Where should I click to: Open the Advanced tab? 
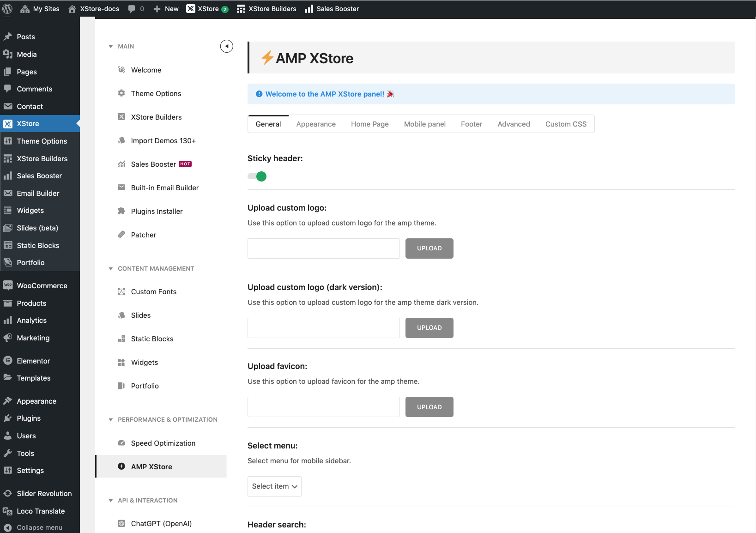(x=514, y=124)
